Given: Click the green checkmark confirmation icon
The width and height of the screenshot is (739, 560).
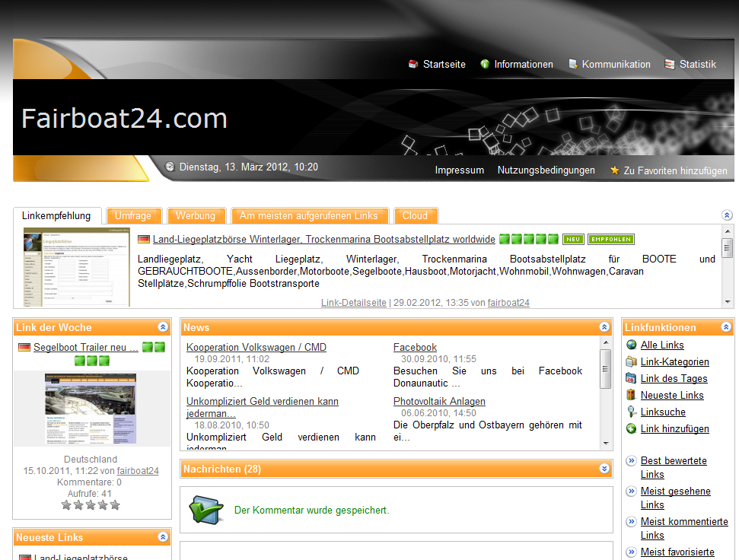Looking at the screenshot, I should [x=206, y=510].
